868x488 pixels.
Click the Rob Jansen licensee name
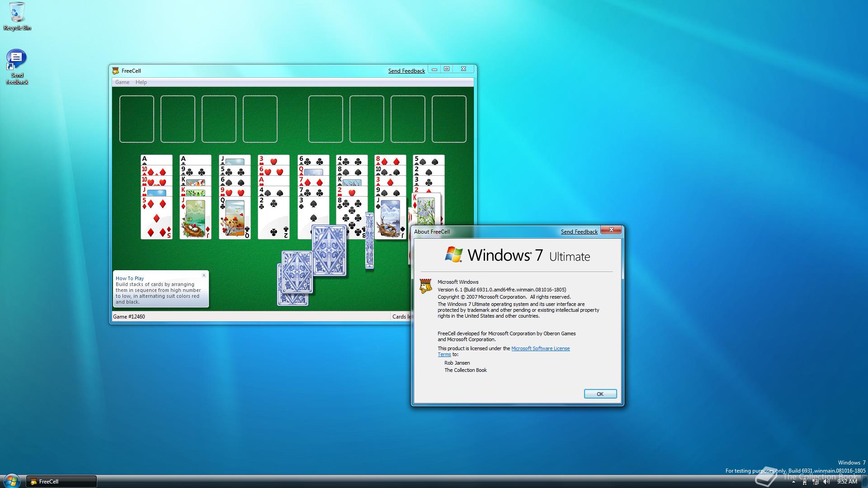point(457,363)
